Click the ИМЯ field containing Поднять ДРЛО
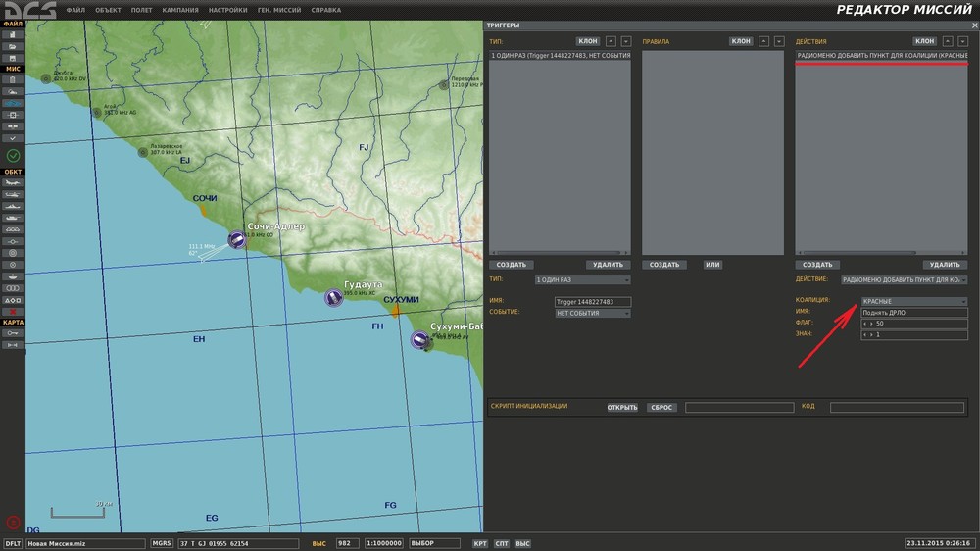This screenshot has height=551, width=980. [913, 312]
